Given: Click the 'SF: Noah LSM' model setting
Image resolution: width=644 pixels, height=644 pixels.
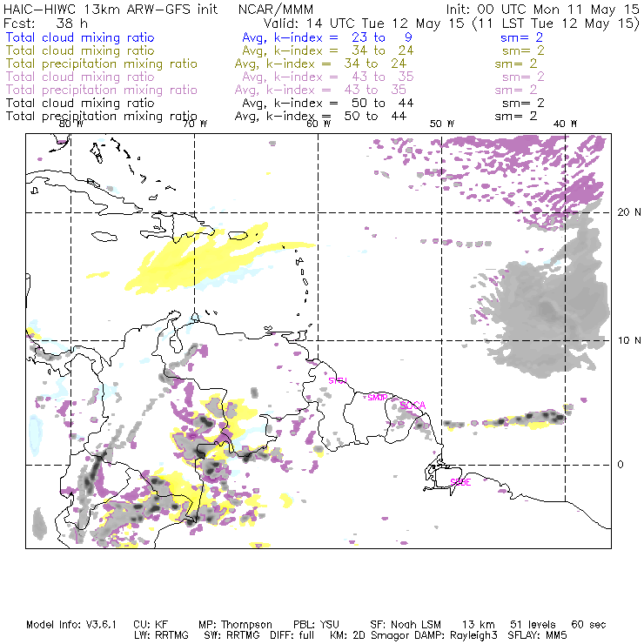Looking at the screenshot, I should [x=406, y=625].
